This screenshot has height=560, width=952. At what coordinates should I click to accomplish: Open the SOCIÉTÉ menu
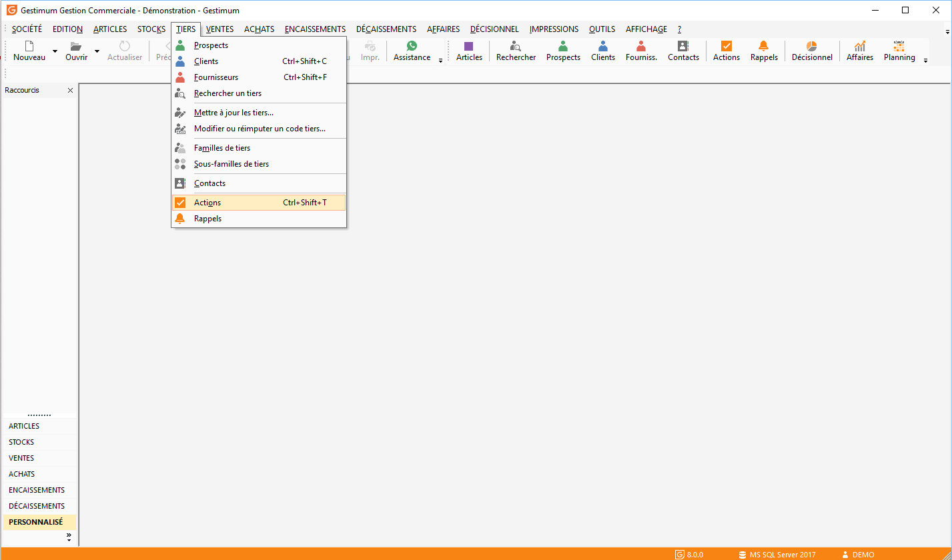(x=27, y=29)
